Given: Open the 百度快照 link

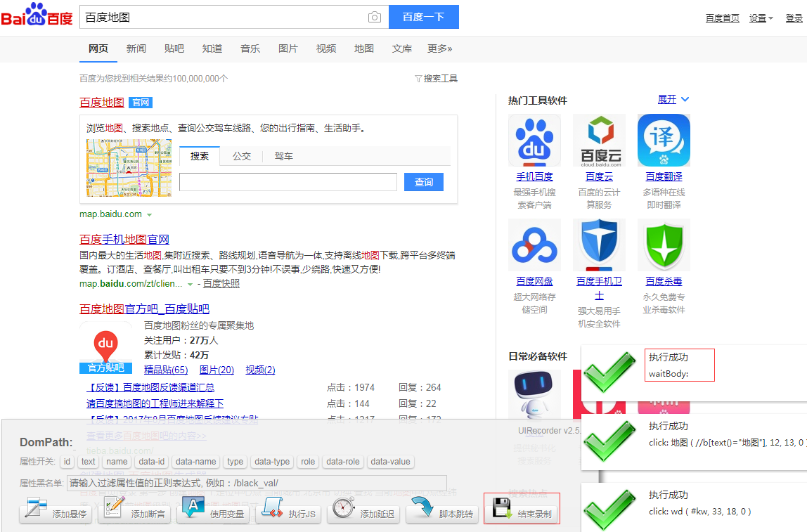Looking at the screenshot, I should pyautogui.click(x=221, y=283).
